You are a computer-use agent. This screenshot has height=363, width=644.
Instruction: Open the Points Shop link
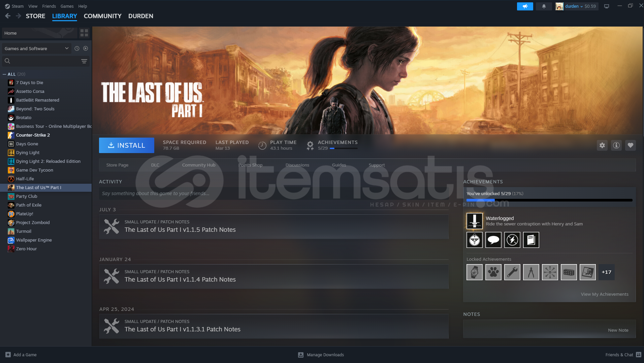coord(250,165)
